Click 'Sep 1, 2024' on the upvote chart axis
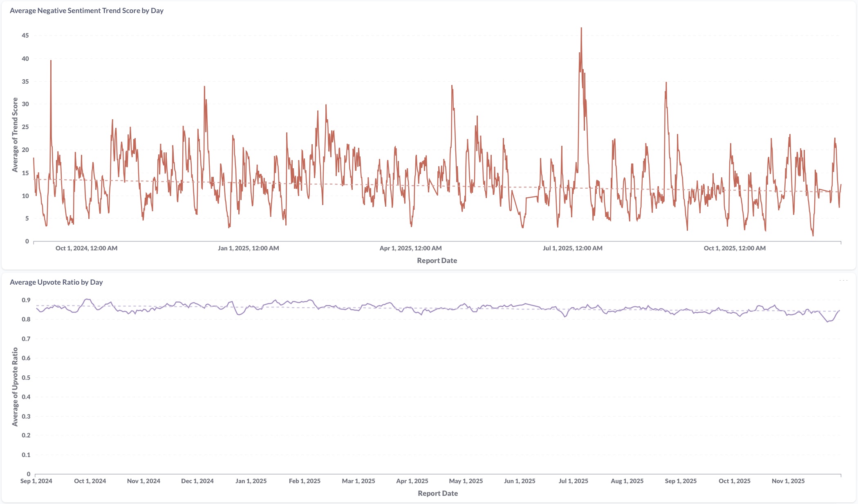 pos(36,481)
